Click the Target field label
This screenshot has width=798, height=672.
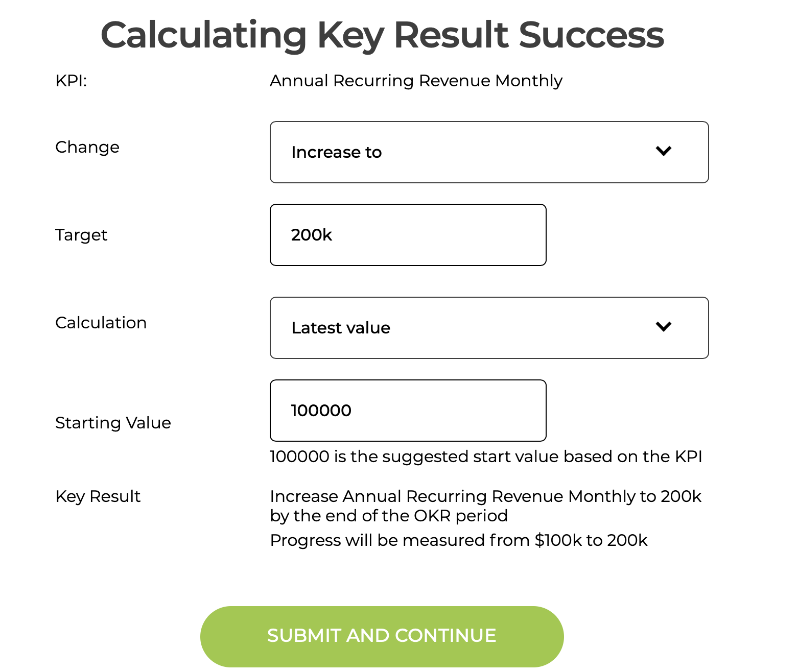(x=81, y=235)
